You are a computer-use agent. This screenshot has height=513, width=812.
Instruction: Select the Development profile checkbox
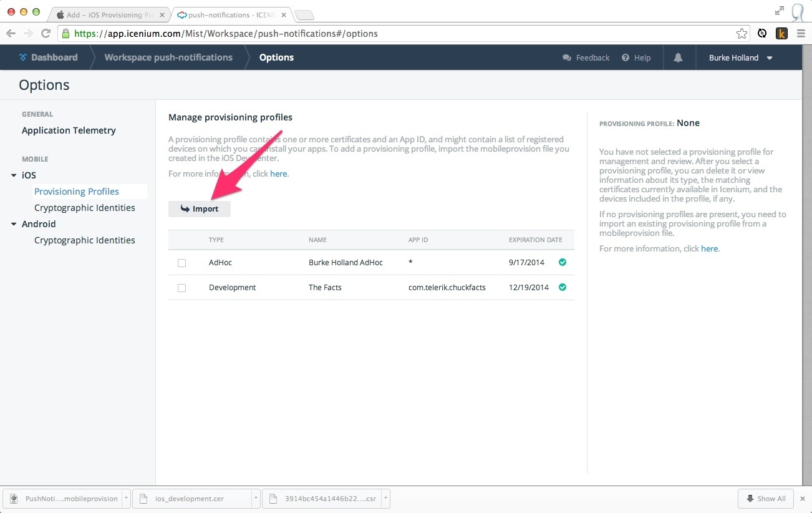tap(181, 288)
